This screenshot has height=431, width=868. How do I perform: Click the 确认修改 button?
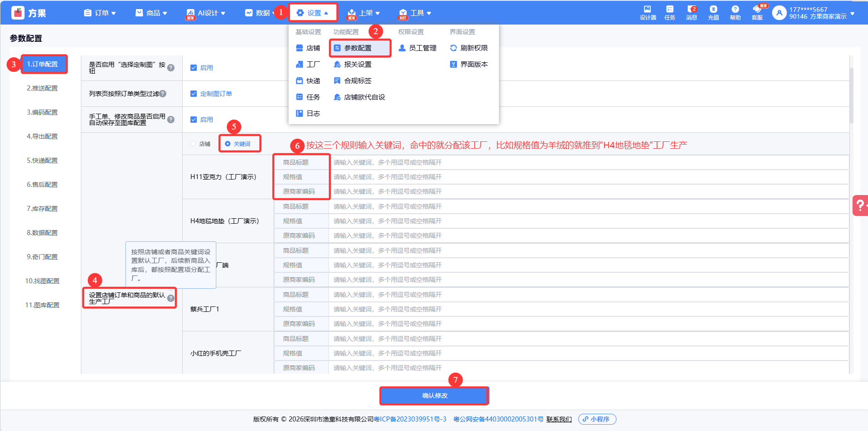434,396
